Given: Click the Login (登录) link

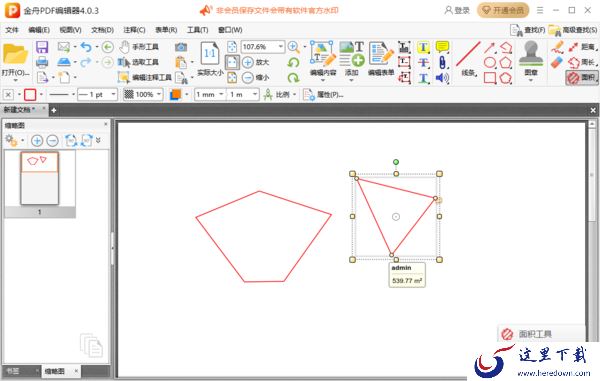Looking at the screenshot, I should pyautogui.click(x=457, y=10).
